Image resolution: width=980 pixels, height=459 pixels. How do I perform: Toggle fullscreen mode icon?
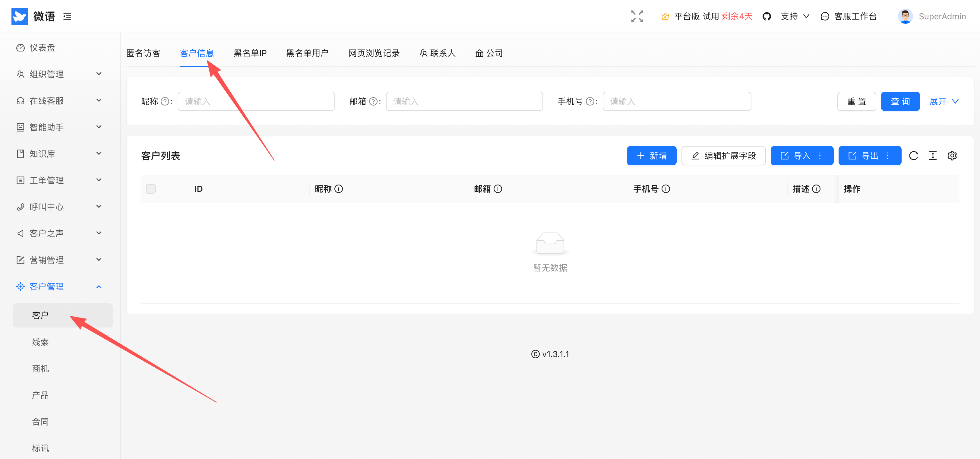point(637,16)
